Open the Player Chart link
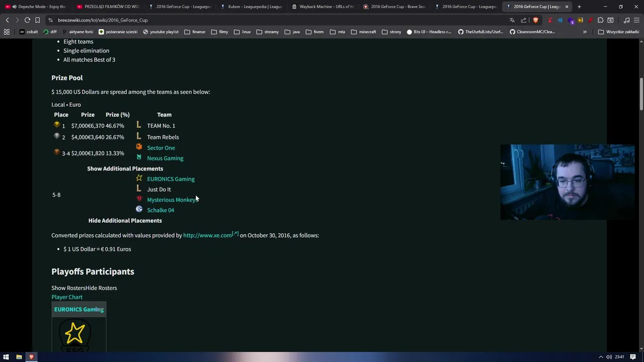Screen dimensions: 644x362 pos(67,297)
